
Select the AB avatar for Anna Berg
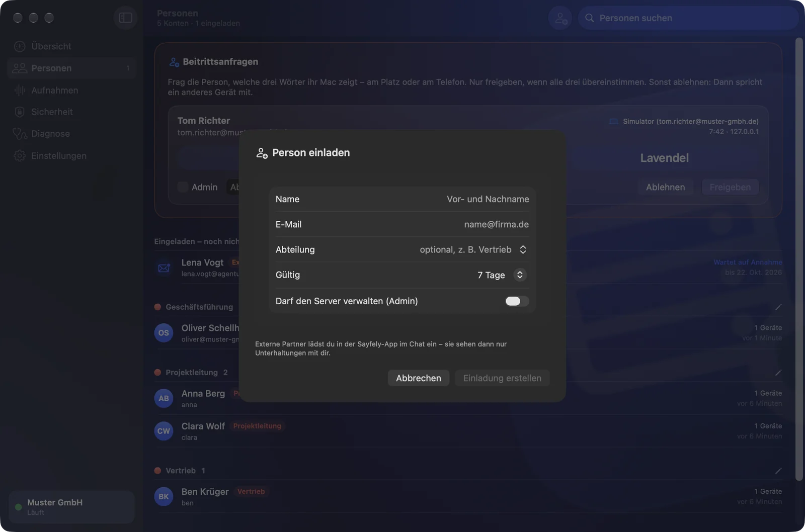pyautogui.click(x=164, y=398)
